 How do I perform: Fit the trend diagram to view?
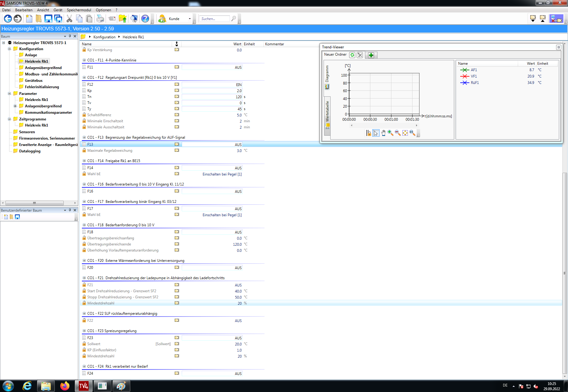(x=405, y=133)
